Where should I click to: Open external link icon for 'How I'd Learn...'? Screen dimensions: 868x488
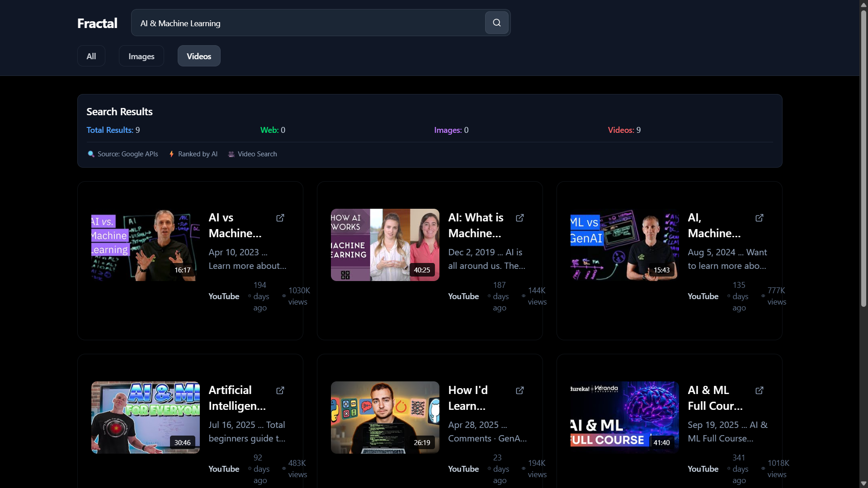click(x=520, y=390)
